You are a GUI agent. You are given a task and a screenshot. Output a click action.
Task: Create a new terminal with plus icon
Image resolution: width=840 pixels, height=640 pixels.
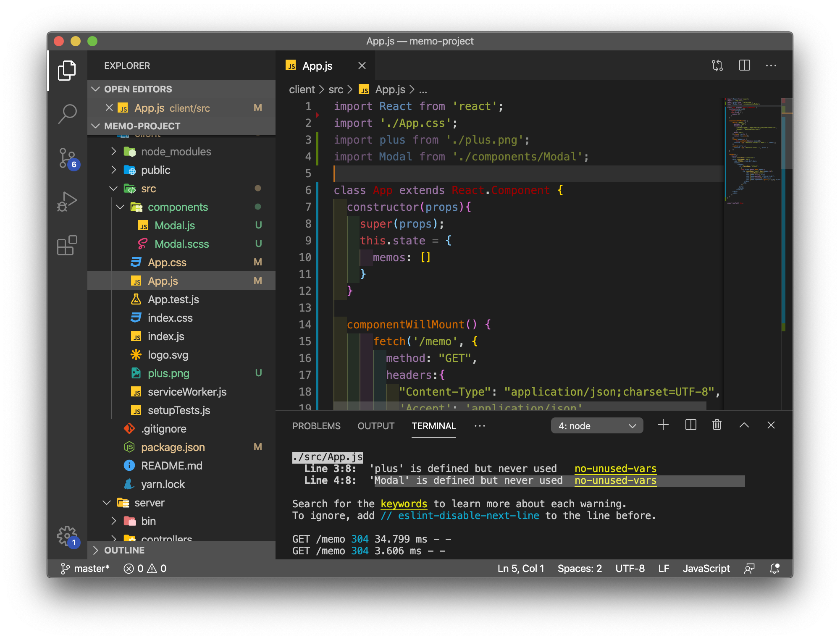click(663, 425)
